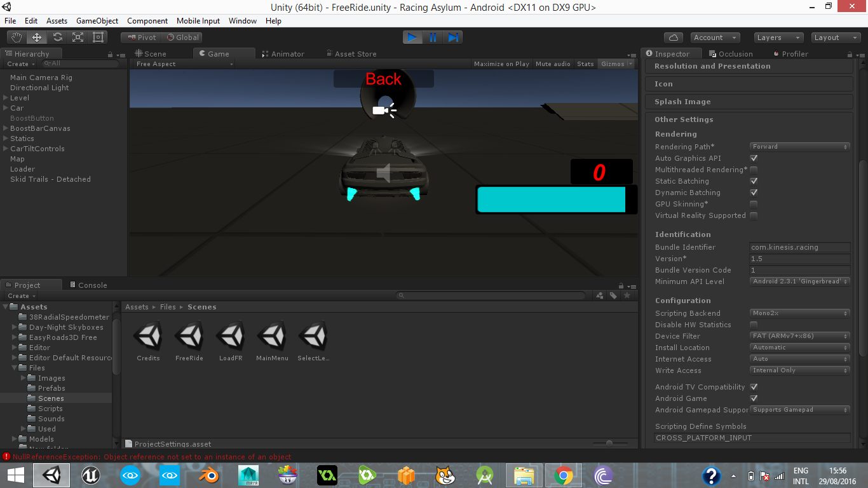868x488 pixels.
Task: Open Maya from the taskbar
Action: [248, 475]
